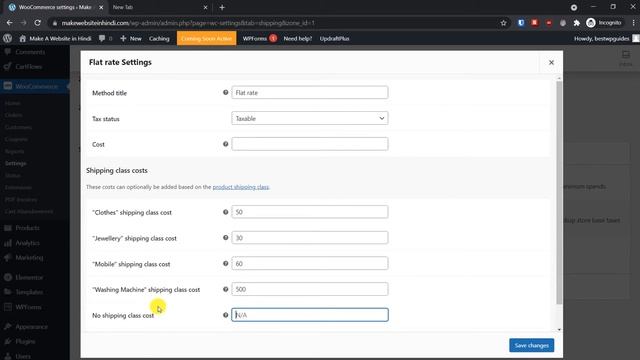Click No shipping class cost field
640x360 pixels.
tap(309, 315)
